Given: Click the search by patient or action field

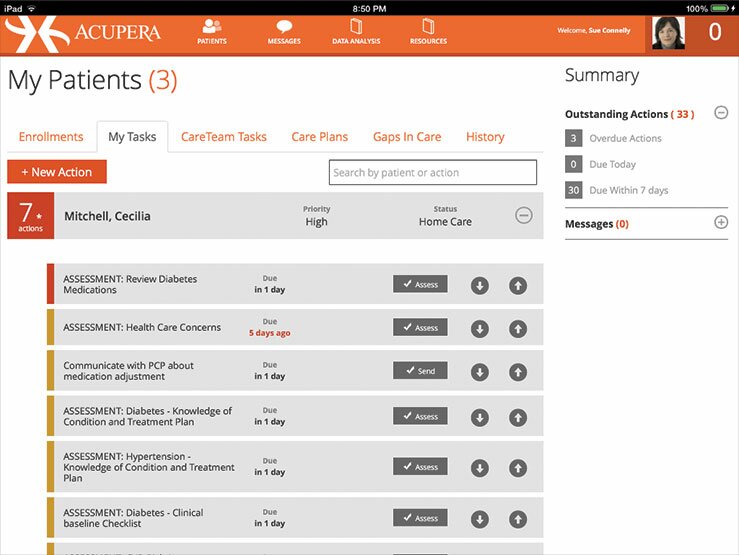Looking at the screenshot, I should coord(432,173).
